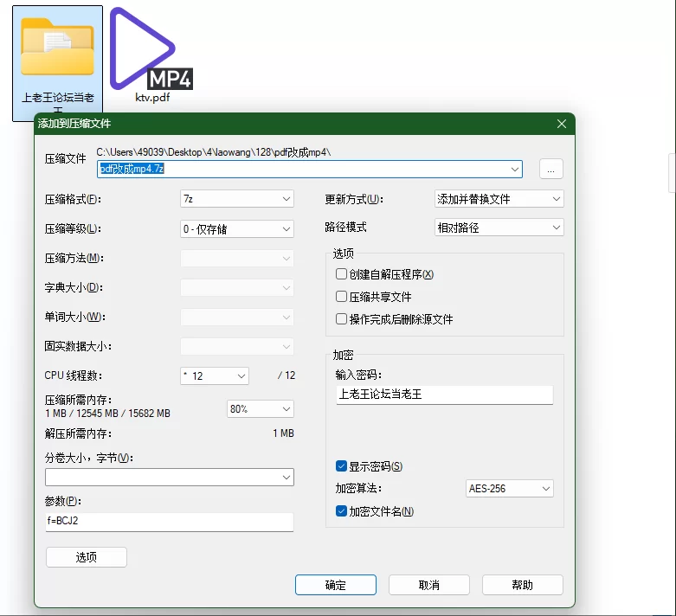Click the 输入密码 password field

tap(445, 395)
